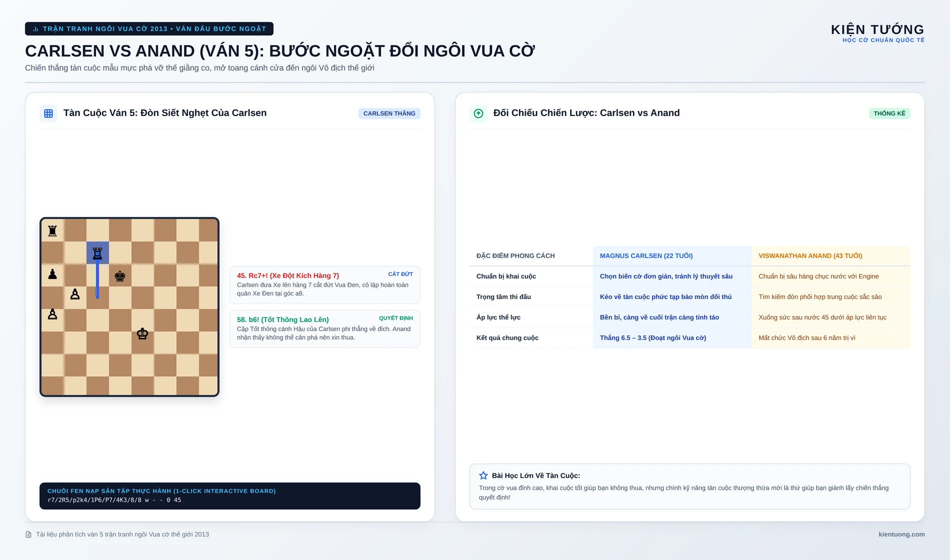This screenshot has height=560, width=950.
Task: Open the 58. b6! move card
Action: pos(325,329)
